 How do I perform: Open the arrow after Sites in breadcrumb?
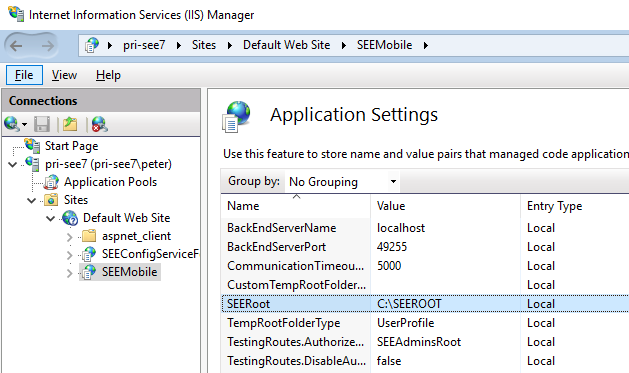[x=230, y=45]
